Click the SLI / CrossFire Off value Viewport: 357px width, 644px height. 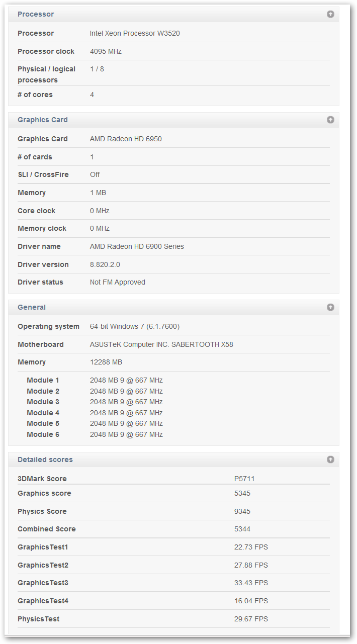95,174
